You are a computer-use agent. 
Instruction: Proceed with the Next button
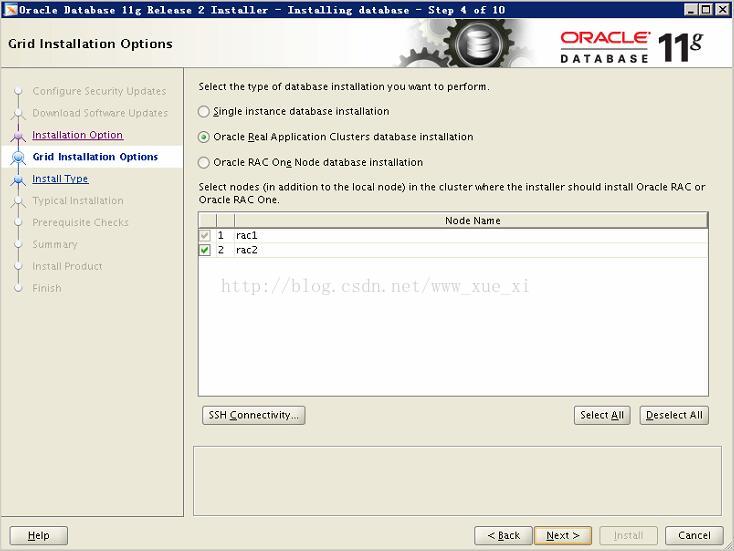[x=563, y=536]
